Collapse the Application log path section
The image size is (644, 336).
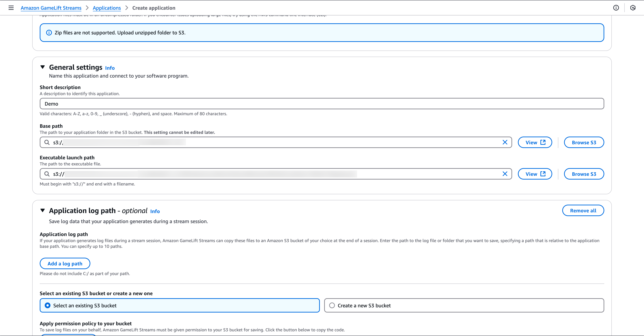[x=43, y=211]
